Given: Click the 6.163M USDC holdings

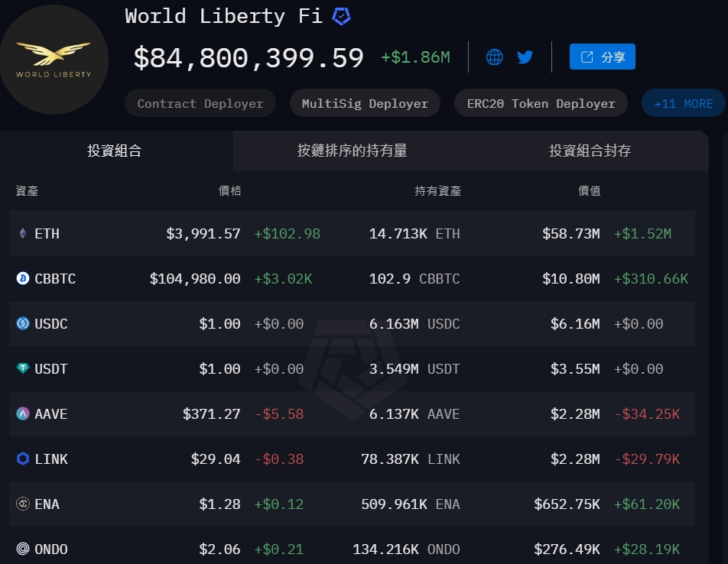Looking at the screenshot, I should (x=414, y=323).
